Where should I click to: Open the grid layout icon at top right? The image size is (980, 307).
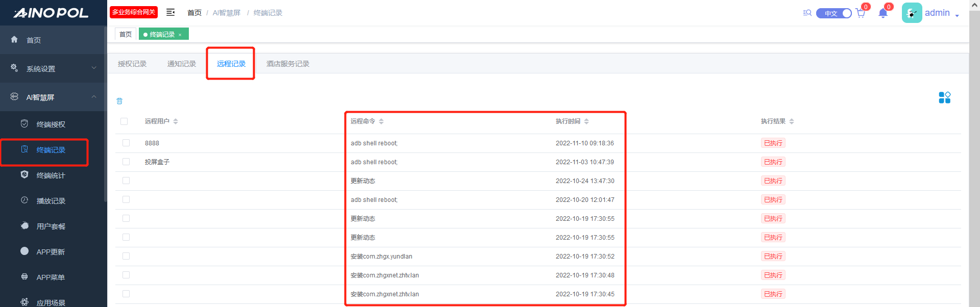[944, 97]
